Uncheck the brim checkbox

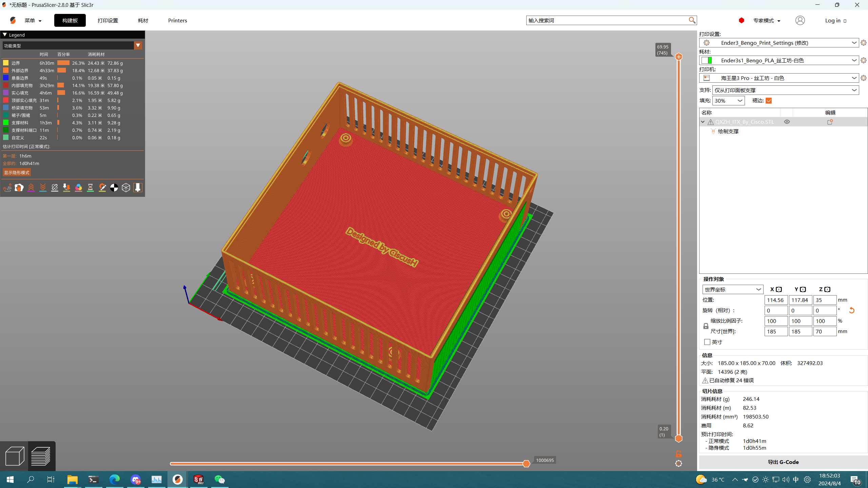pyautogui.click(x=769, y=101)
